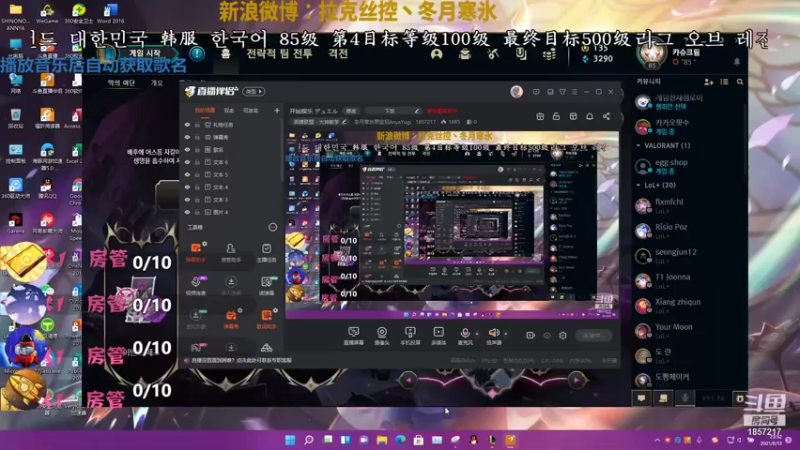The width and height of the screenshot is (800, 450).
Task: Hide the 图片 4 layer
Action: point(187,212)
